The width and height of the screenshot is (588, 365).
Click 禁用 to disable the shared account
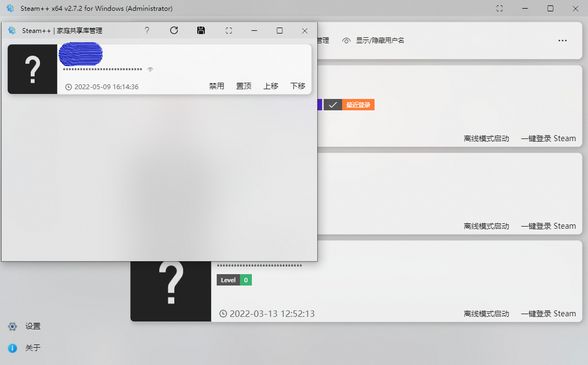tap(217, 86)
